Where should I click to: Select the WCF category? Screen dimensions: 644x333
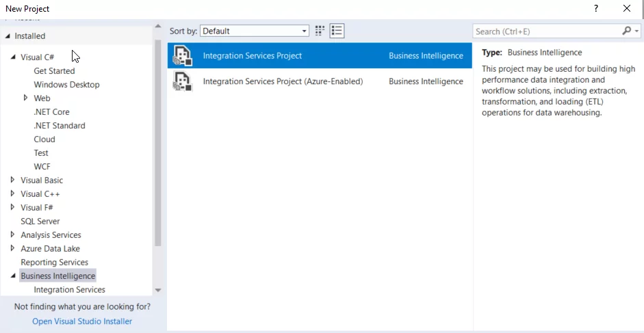tap(42, 166)
